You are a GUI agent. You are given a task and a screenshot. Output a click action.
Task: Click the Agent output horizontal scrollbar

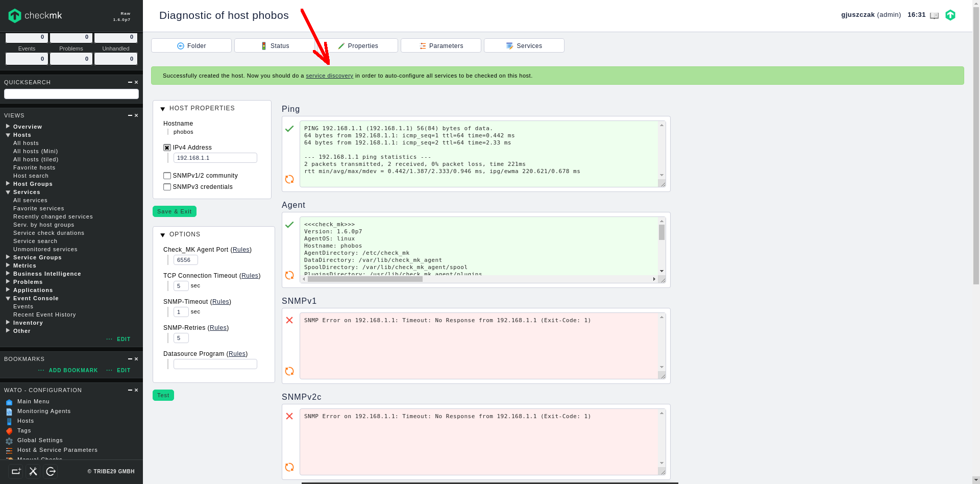[365, 279]
